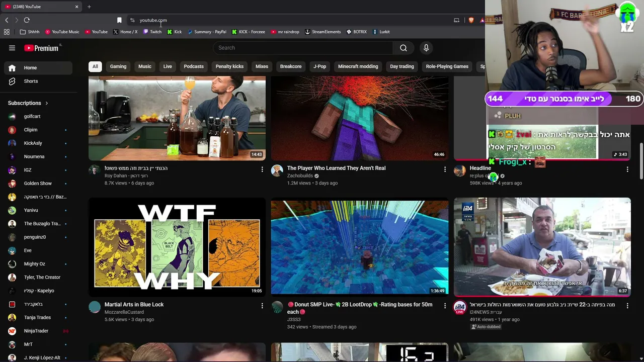Select the Minecraft modding chip
The height and width of the screenshot is (362, 644).
coord(358,66)
